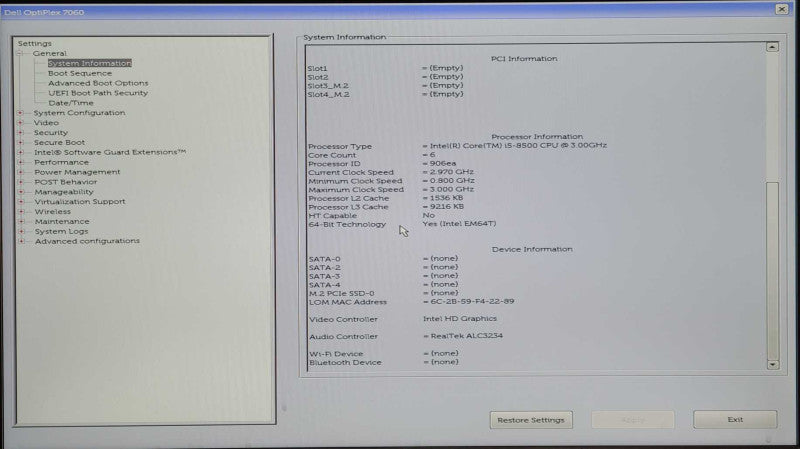
Task: Open Boot Sequence settings
Action: [80, 73]
